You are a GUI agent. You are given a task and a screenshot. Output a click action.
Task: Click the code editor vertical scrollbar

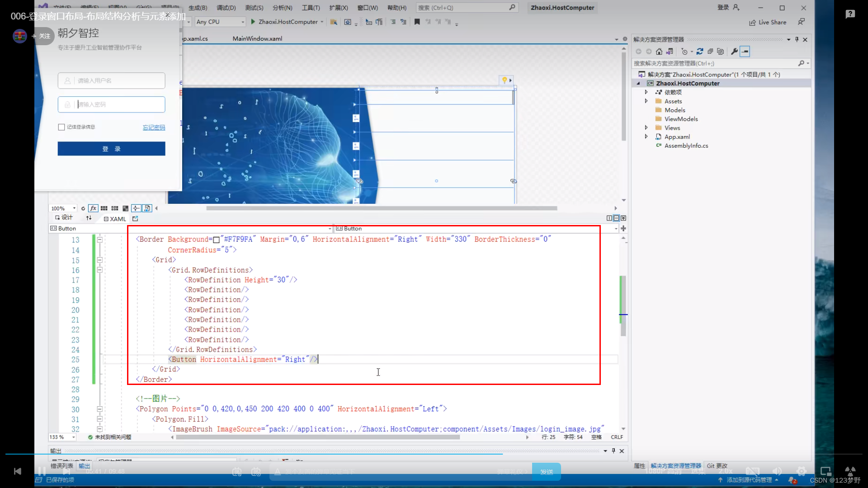point(623,306)
